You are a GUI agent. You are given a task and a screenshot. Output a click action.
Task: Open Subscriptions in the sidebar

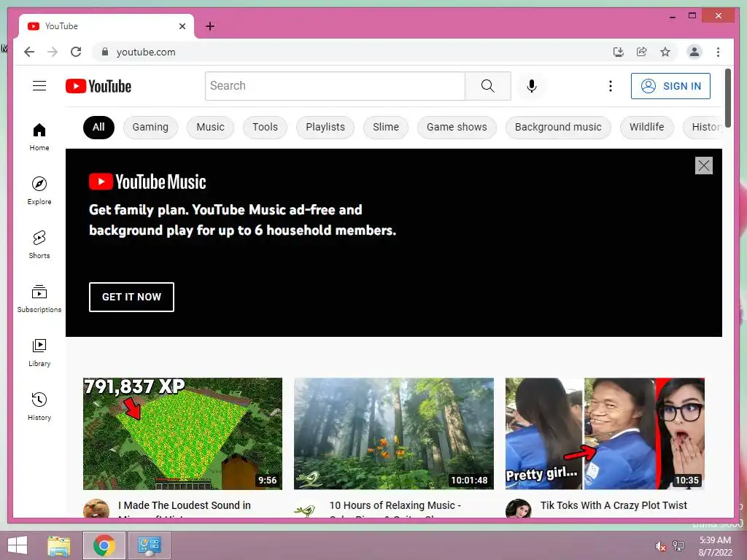(x=39, y=298)
